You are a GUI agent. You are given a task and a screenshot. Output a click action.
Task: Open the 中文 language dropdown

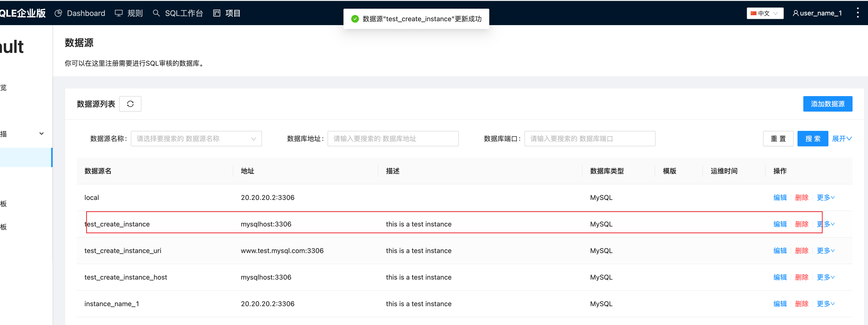tap(765, 13)
